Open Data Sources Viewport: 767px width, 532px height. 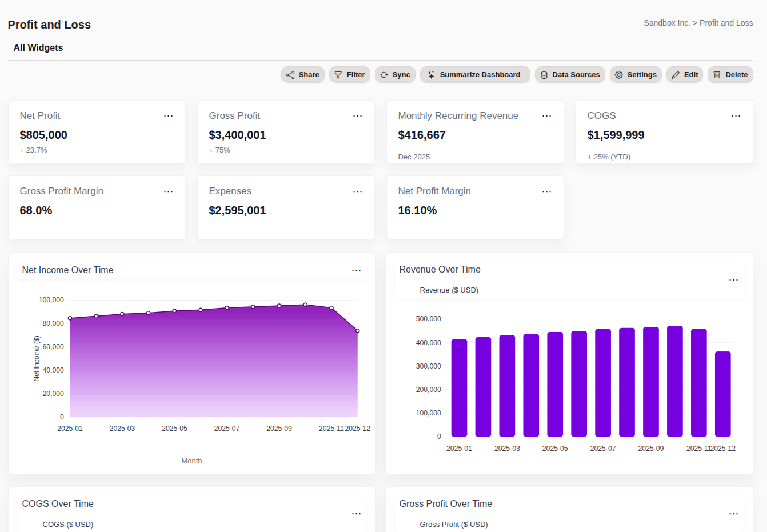570,75
